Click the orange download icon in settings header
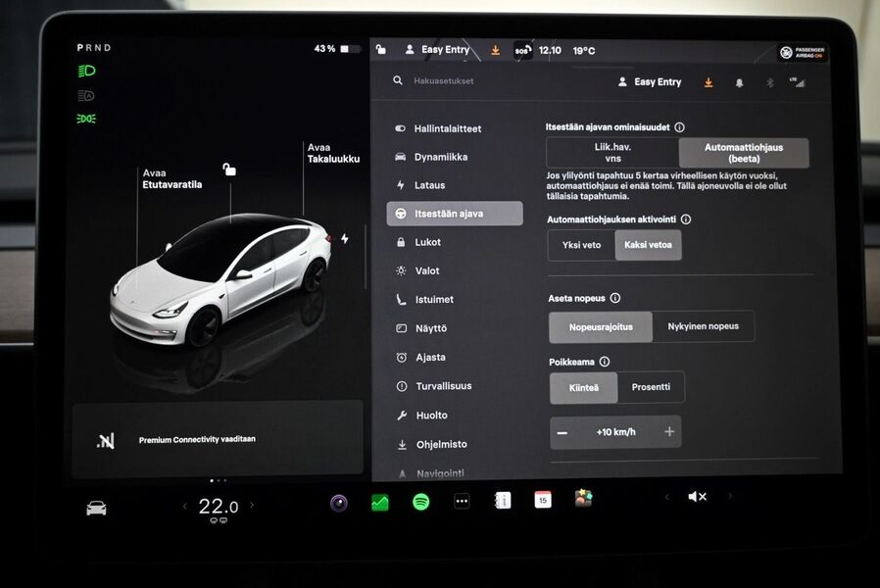 pos(709,82)
